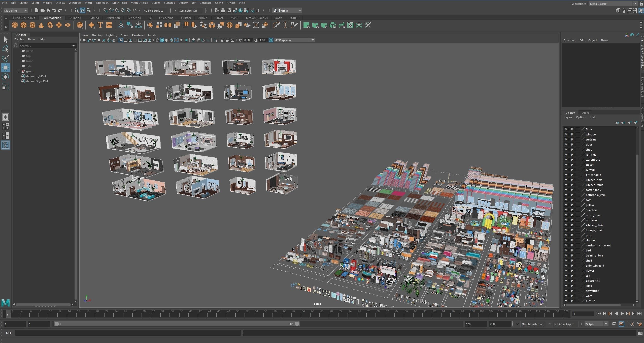Image resolution: width=644 pixels, height=343 pixels.
Task: Toggle visibility of the sofa layer
Action: point(566,200)
